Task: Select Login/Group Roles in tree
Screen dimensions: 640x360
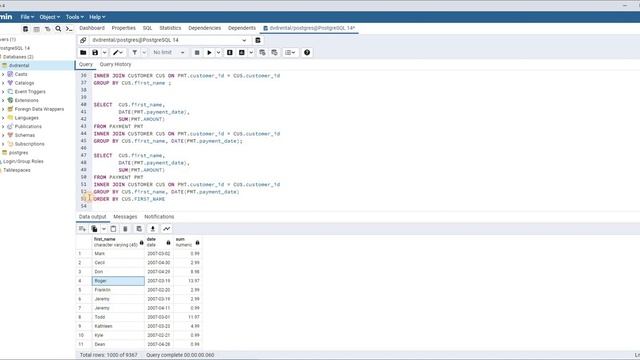Action: click(x=23, y=162)
